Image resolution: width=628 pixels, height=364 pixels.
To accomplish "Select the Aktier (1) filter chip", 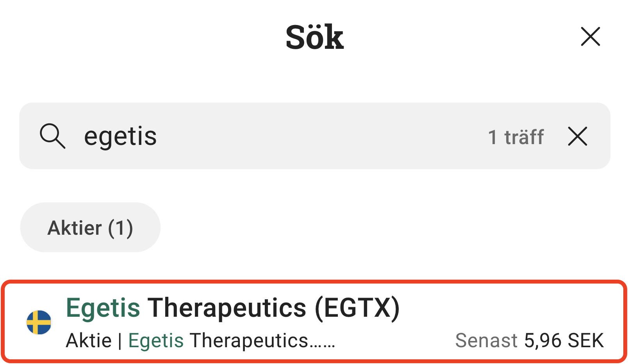I will 90,227.
